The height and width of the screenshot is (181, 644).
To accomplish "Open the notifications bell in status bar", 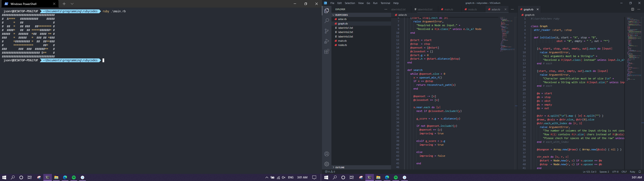I will (x=640, y=172).
